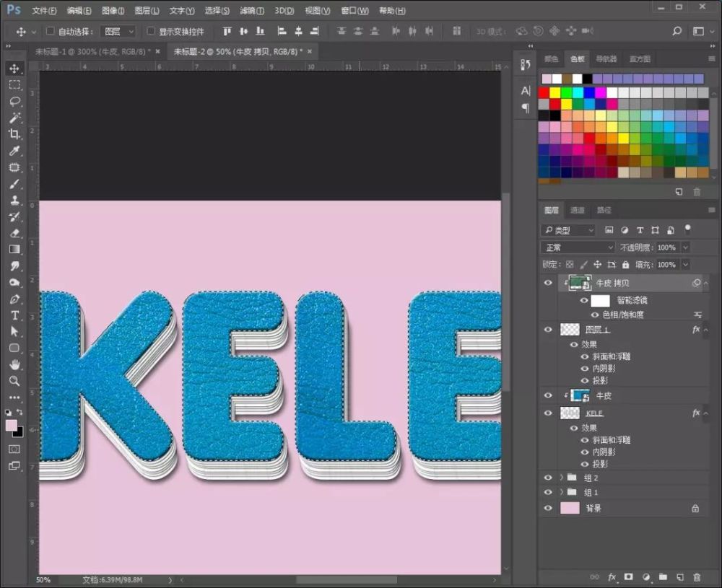Image resolution: width=722 pixels, height=588 pixels.
Task: Select 斜面和浮雕 effect under 图层 1
Action: point(612,356)
